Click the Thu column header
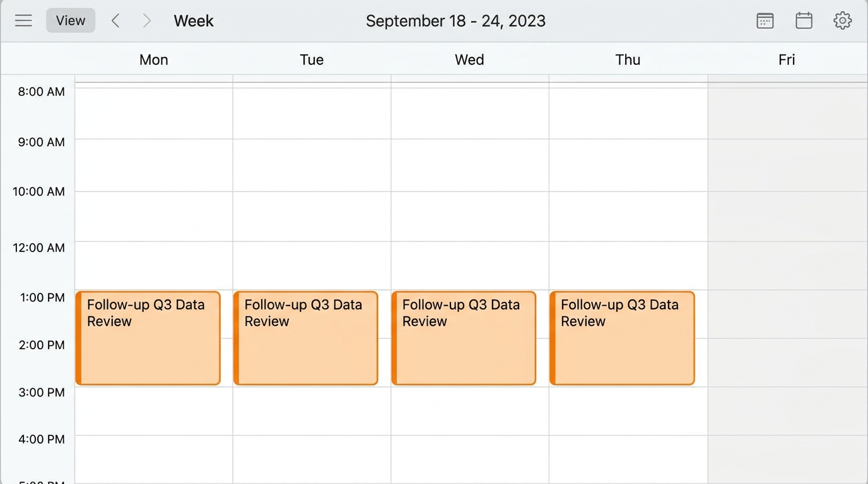This screenshot has width=868, height=484. 627,59
